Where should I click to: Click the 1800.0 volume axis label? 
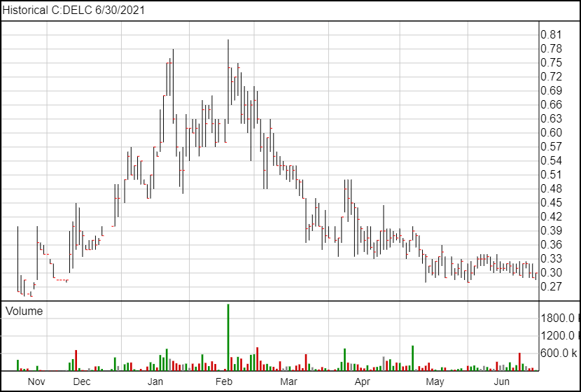(x=559, y=318)
